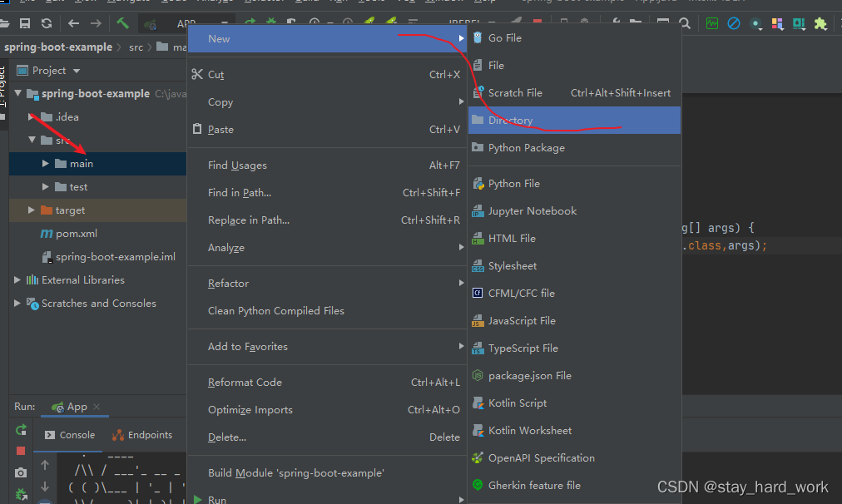Choose Replace in Path menu entry

327,220
